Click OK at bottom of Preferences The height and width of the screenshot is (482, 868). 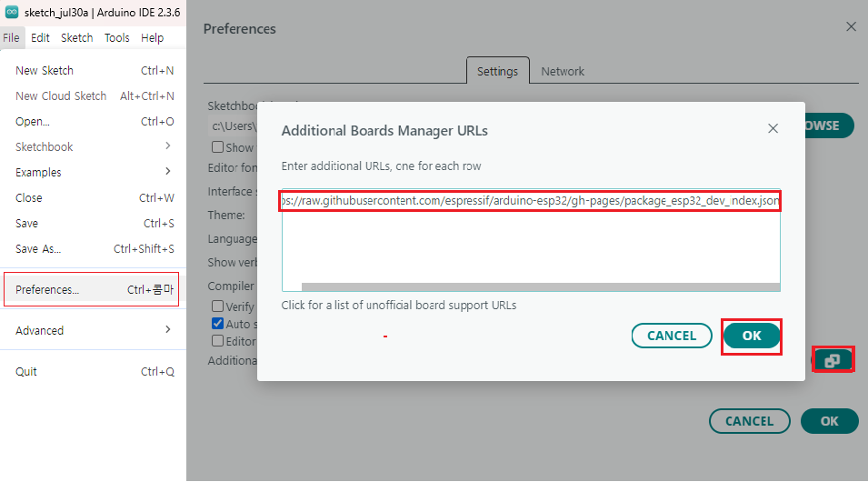point(829,421)
